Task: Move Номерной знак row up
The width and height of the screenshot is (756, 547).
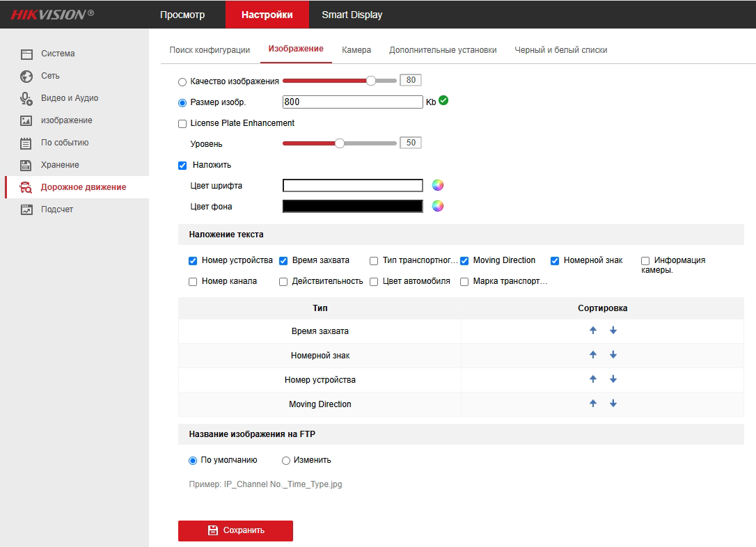Action: [x=593, y=355]
